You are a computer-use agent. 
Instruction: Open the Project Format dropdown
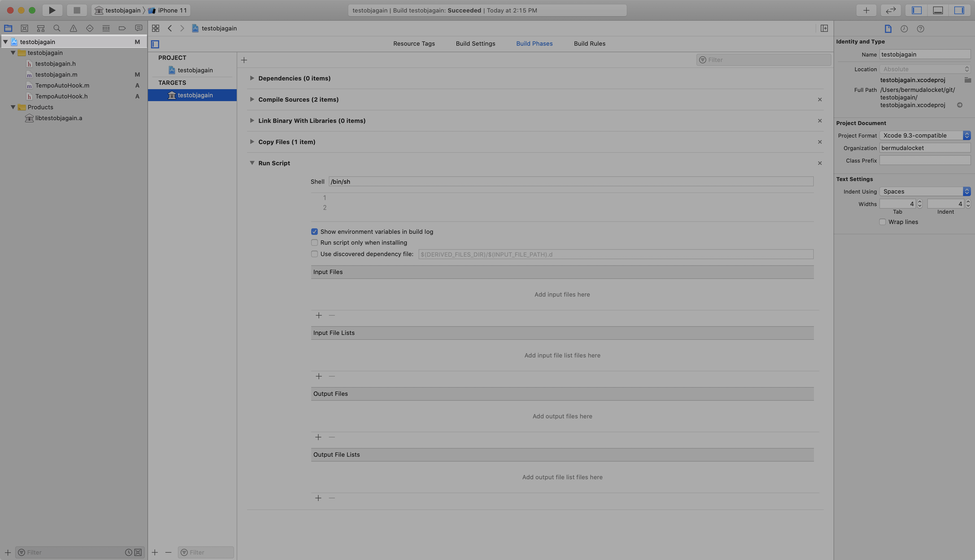[x=924, y=135]
